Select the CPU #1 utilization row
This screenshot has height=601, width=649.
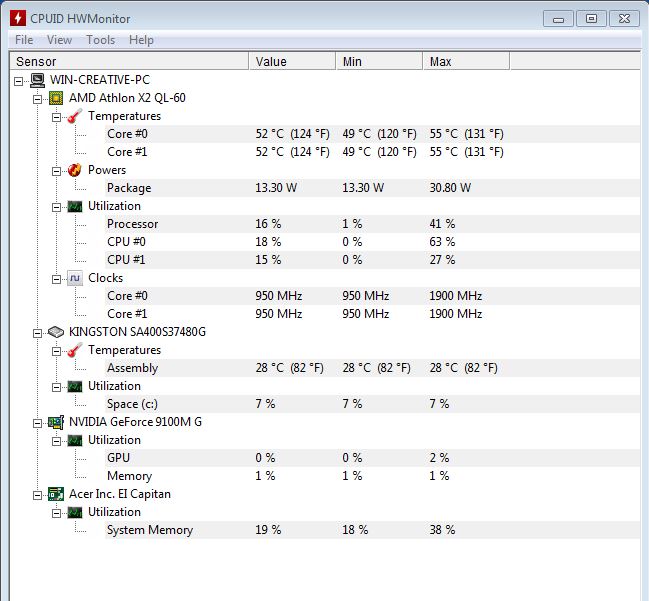pos(372,260)
